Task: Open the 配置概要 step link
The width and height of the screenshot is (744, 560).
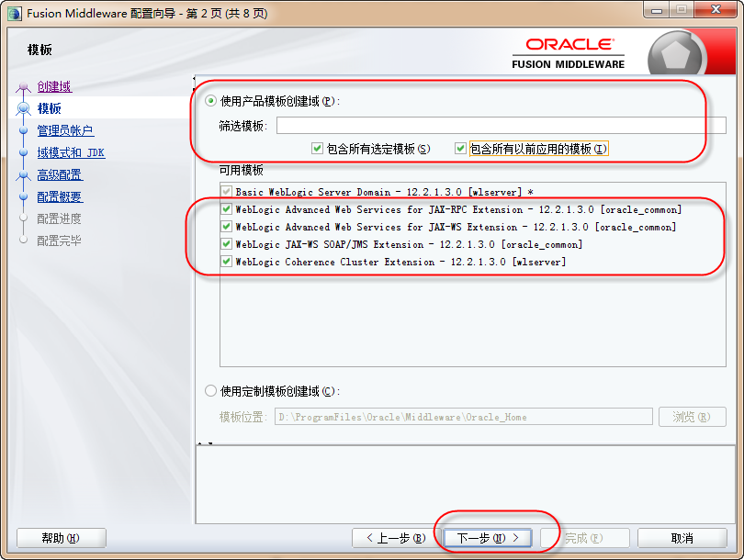Action: pyautogui.click(x=60, y=196)
